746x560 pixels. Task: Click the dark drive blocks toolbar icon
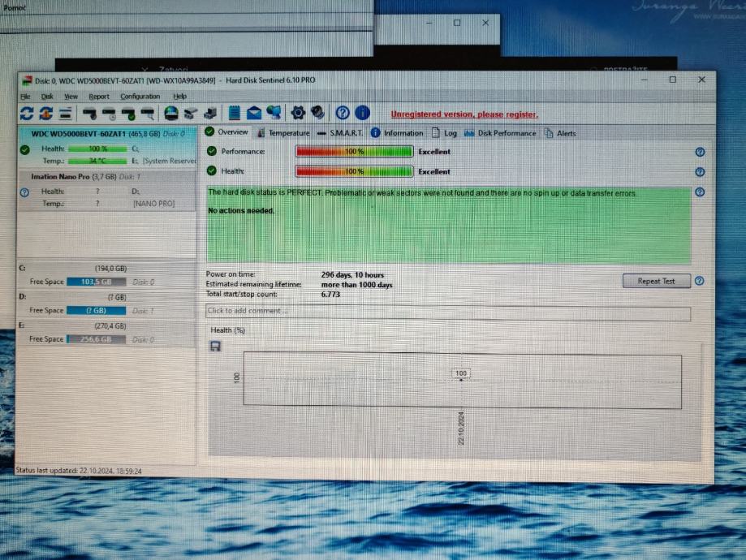(x=210, y=114)
